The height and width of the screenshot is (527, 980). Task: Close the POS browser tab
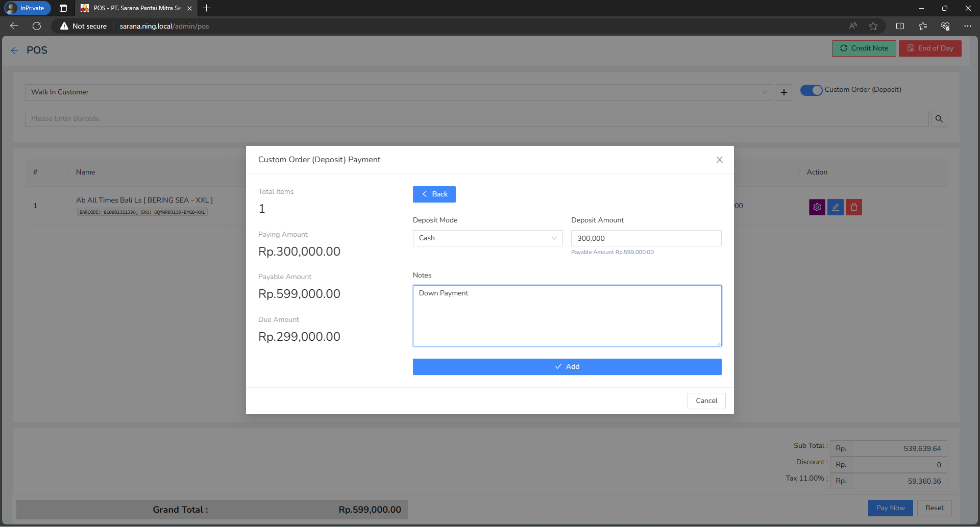(x=189, y=8)
